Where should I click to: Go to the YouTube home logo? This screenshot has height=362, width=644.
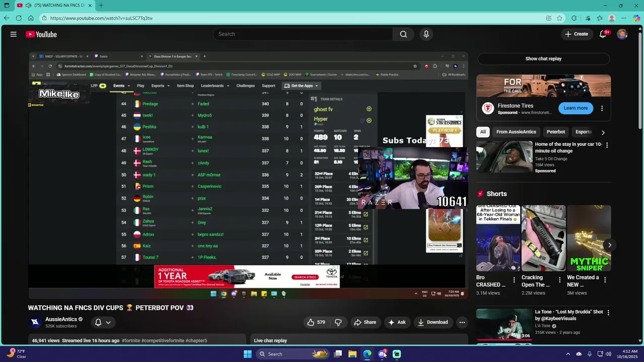click(41, 34)
